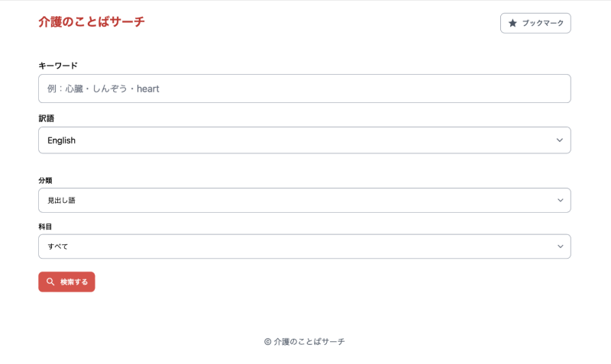Screen dimensions: 611x364
Task: Open the ブックマーク page
Action: [535, 24]
